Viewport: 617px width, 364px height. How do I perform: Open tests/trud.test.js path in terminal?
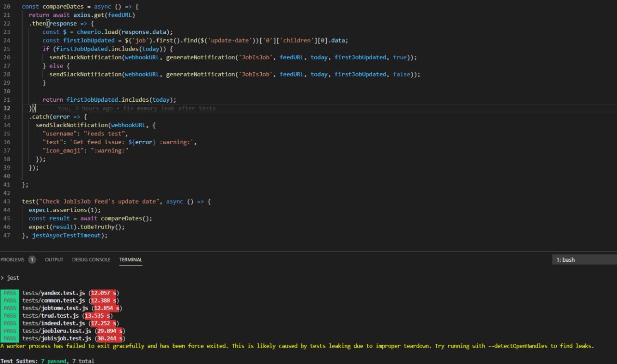(51, 315)
